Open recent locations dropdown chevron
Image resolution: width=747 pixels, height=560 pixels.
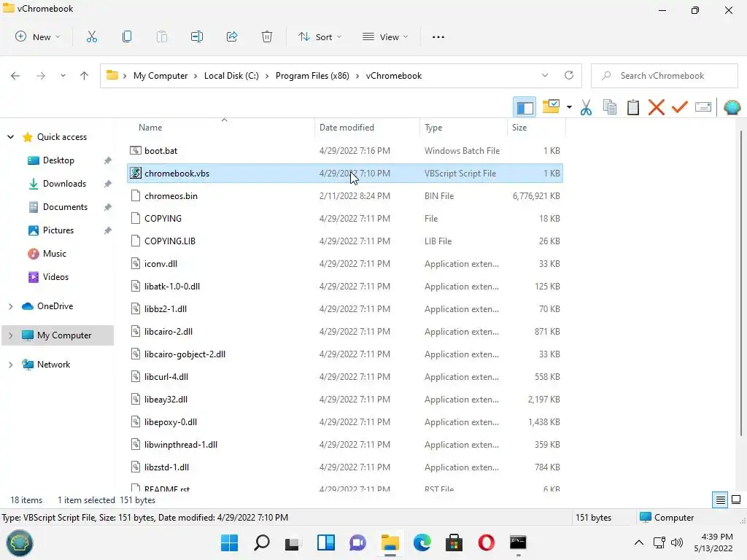(x=63, y=76)
